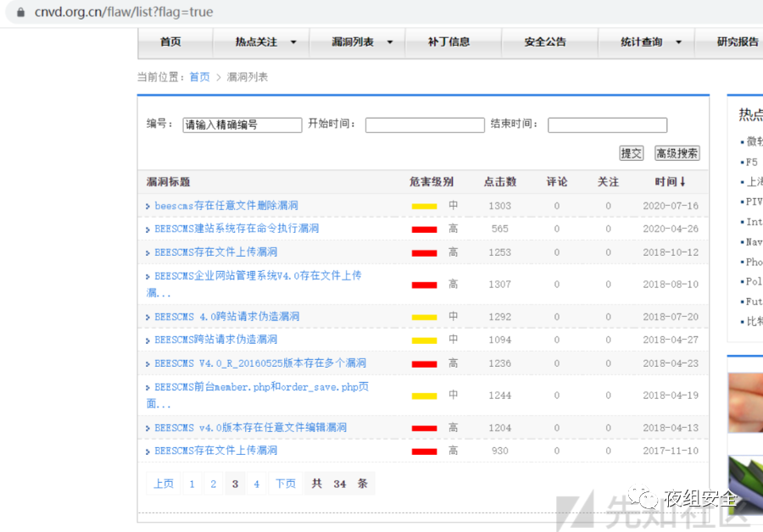
Task: Open BEESCMS存在文件上传漏洞 dated 2017-11-10
Action: coord(216,451)
